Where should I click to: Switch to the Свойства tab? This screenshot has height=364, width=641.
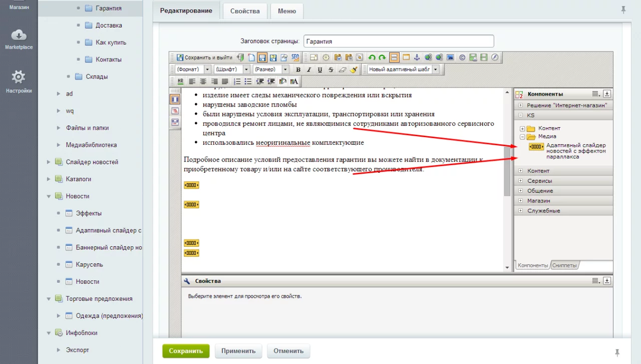[245, 11]
